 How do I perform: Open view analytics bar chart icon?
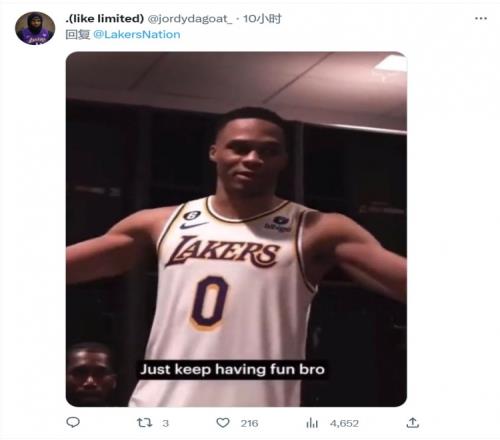pos(312,423)
